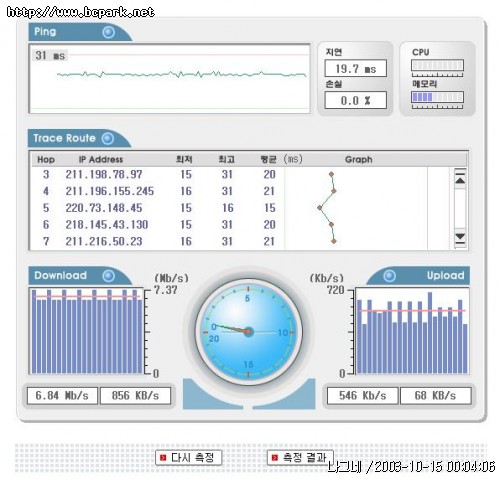This screenshot has width=500, height=479.
Task: Select IP address 211.196.155.245
Action: (x=110, y=191)
